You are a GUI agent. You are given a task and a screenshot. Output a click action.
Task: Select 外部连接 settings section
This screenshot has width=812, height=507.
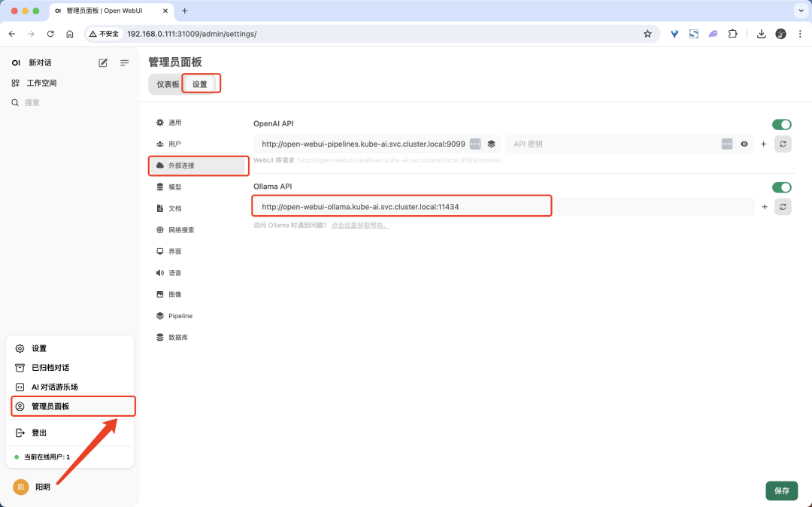198,165
